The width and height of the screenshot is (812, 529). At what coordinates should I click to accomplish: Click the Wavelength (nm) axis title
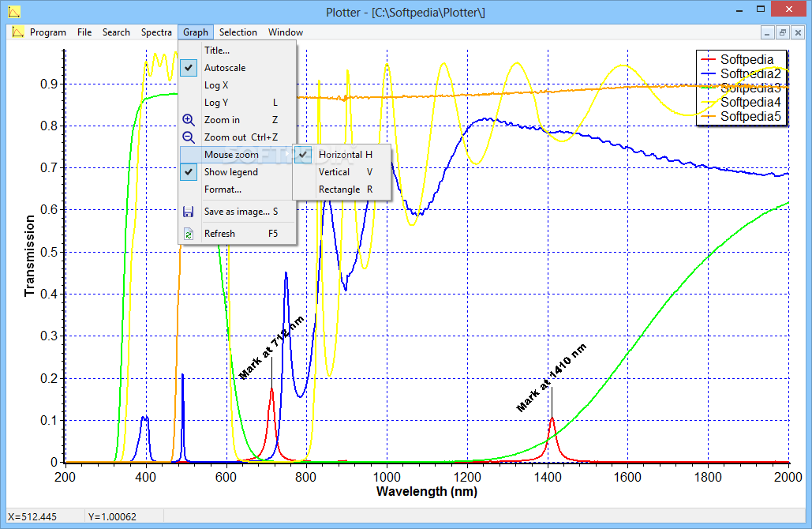point(427,491)
